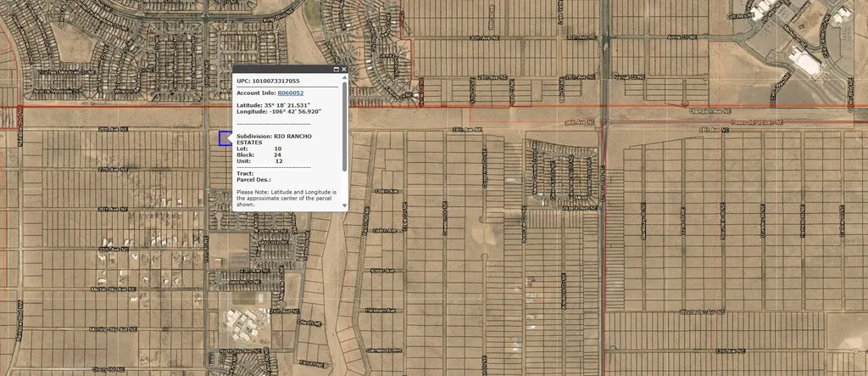Click the Please Note disclaimer text

287,198
